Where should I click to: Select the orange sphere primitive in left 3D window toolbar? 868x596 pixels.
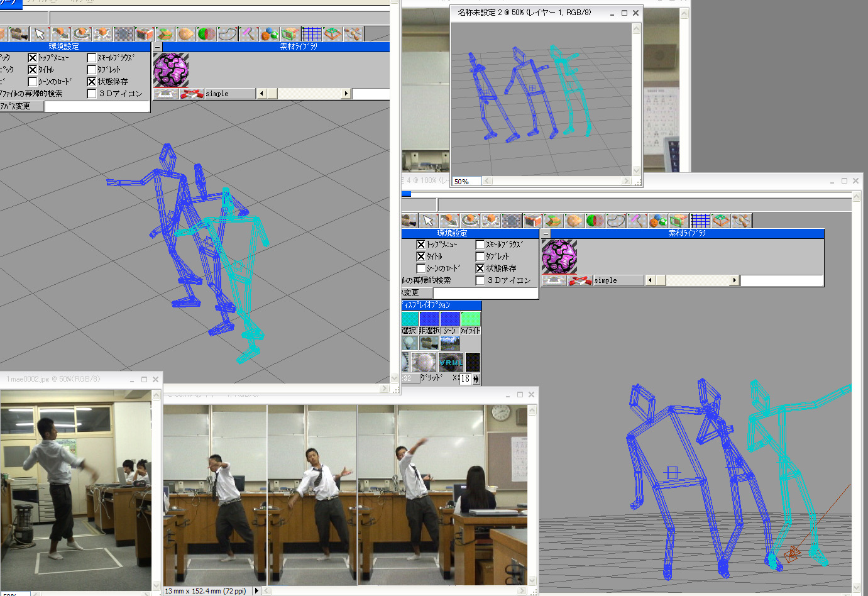[x=186, y=34]
